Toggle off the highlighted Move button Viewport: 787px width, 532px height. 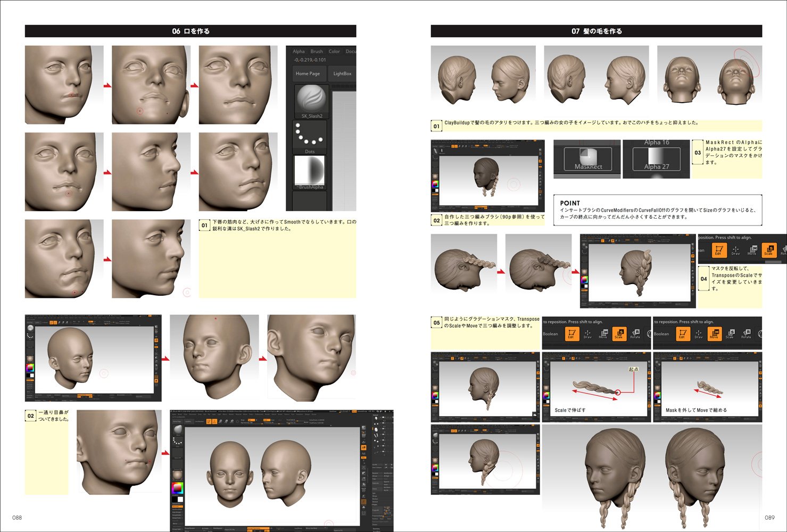click(714, 334)
